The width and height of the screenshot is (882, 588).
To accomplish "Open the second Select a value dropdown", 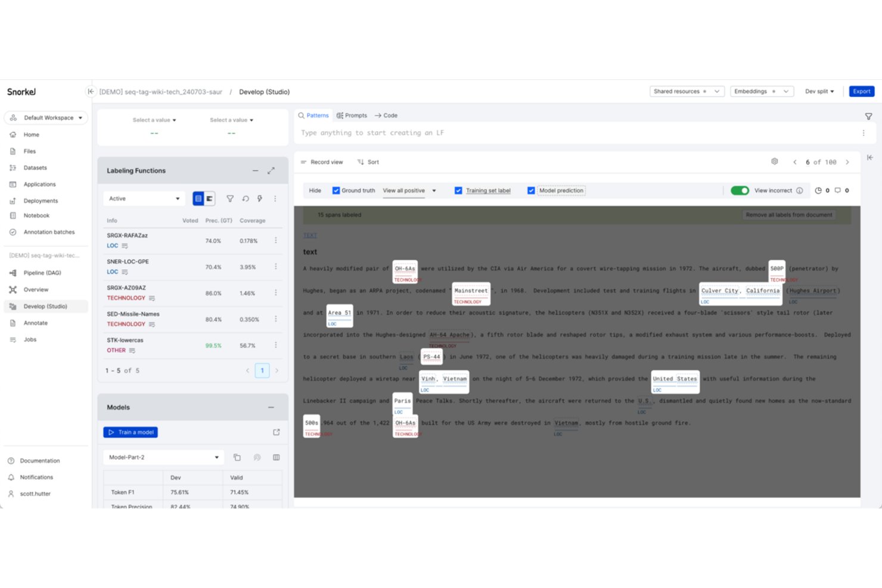I will (231, 120).
